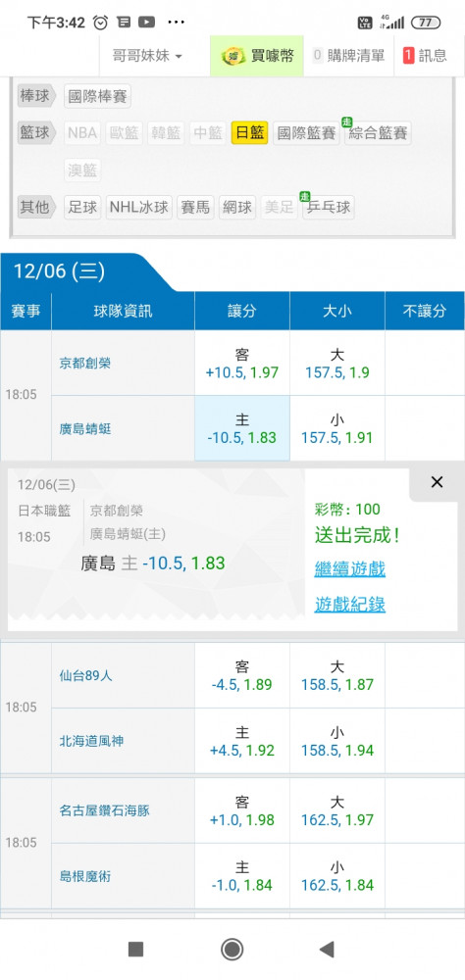Select the 國際棒賽 category
The height and width of the screenshot is (980, 465).
tap(98, 97)
